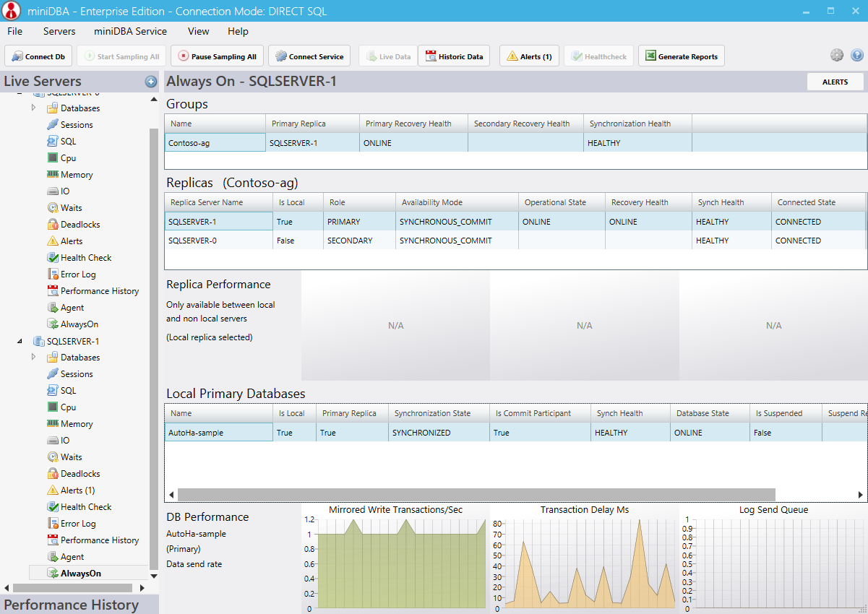The image size is (868, 614).
Task: Collapse the SQLSERVER-1 tree node
Action: (20, 342)
